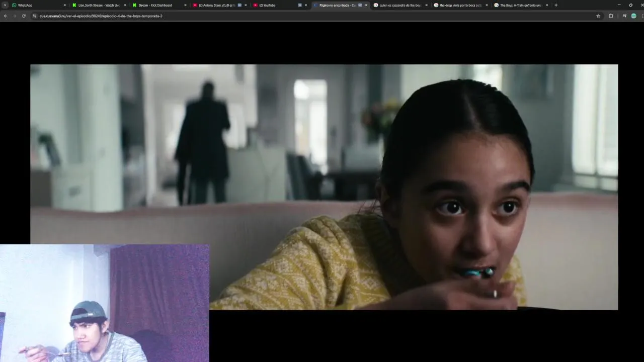644x362 pixels.
Task: Click the media indicator on Página no encontrada tab
Action: coord(360,5)
